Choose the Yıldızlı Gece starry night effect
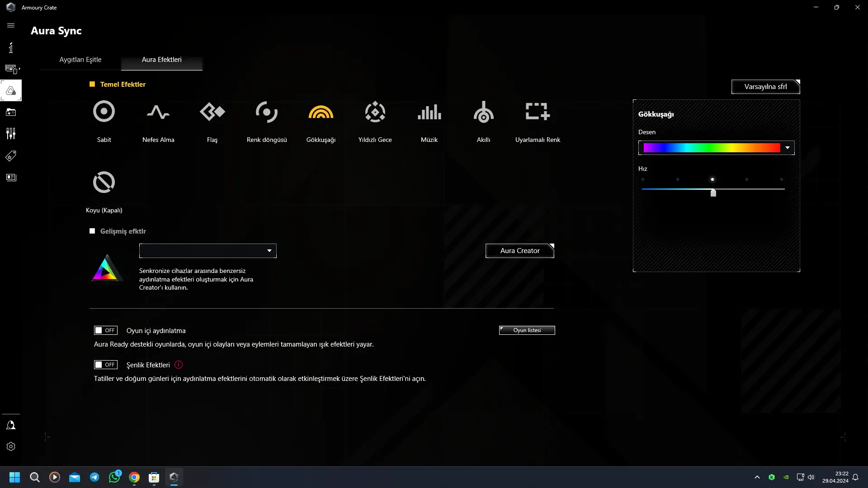The width and height of the screenshot is (868, 488). tap(375, 112)
